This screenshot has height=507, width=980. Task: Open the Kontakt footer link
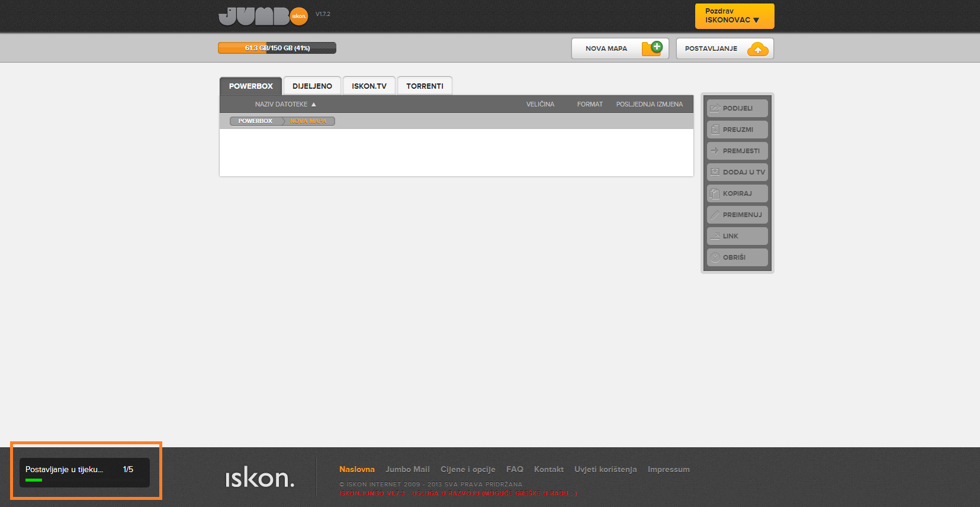click(x=549, y=469)
